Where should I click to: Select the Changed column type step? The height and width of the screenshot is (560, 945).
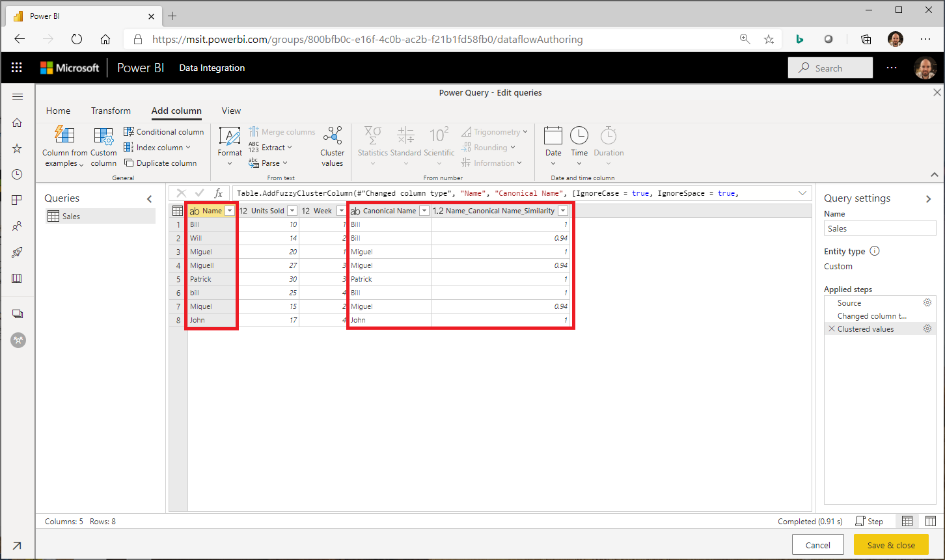tap(872, 315)
